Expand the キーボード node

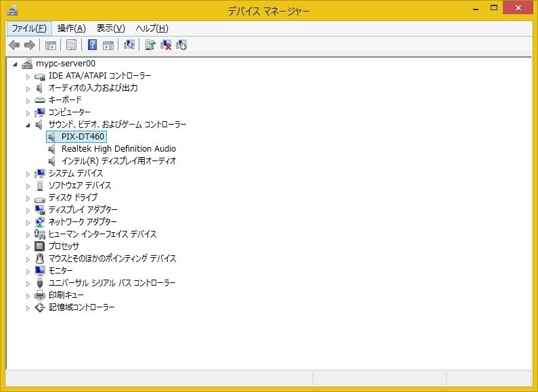(28, 101)
